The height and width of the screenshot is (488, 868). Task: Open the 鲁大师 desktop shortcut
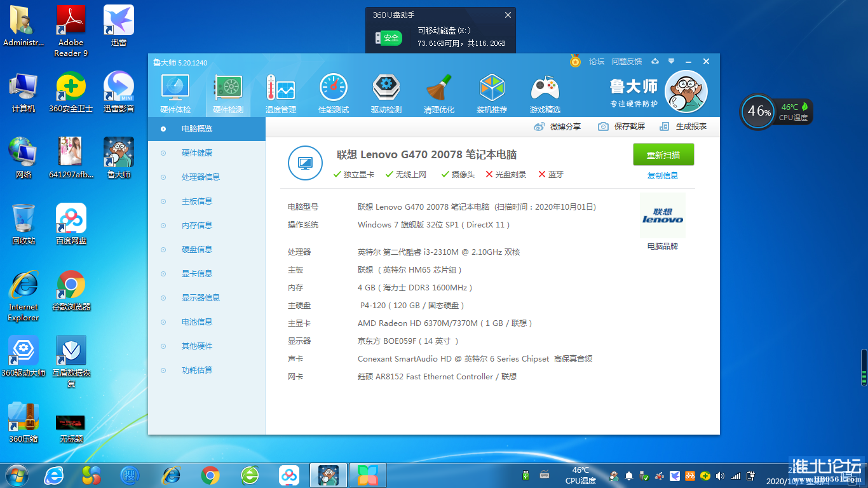coord(119,158)
